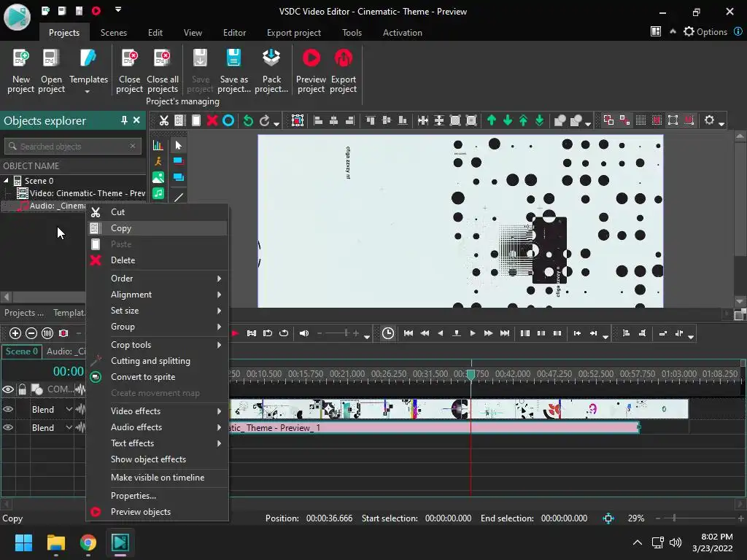Viewport: 747px width, 560px height.
Task: Open the Scene 0 timeline tab
Action: tap(21, 351)
